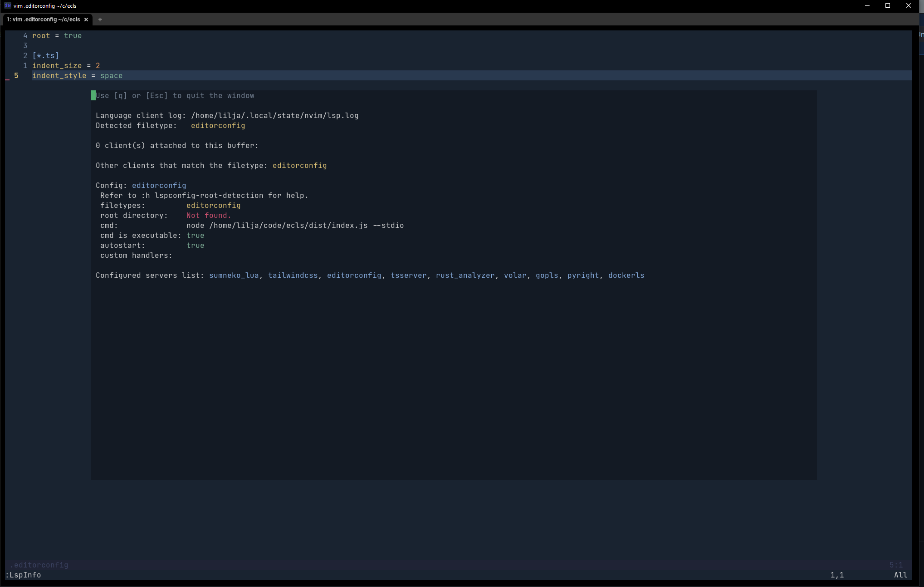The height and width of the screenshot is (587, 924).
Task: Minimize the terminal window
Action: coord(867,5)
